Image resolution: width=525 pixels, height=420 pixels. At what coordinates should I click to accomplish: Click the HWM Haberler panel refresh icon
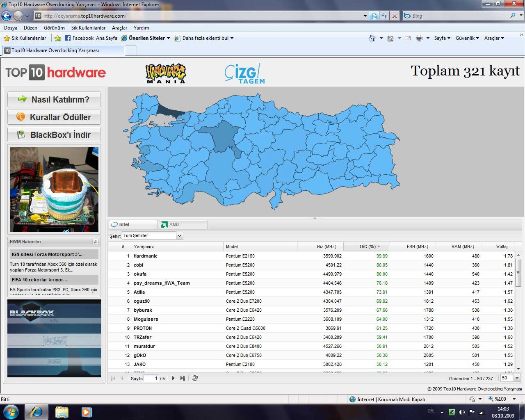click(x=95, y=242)
